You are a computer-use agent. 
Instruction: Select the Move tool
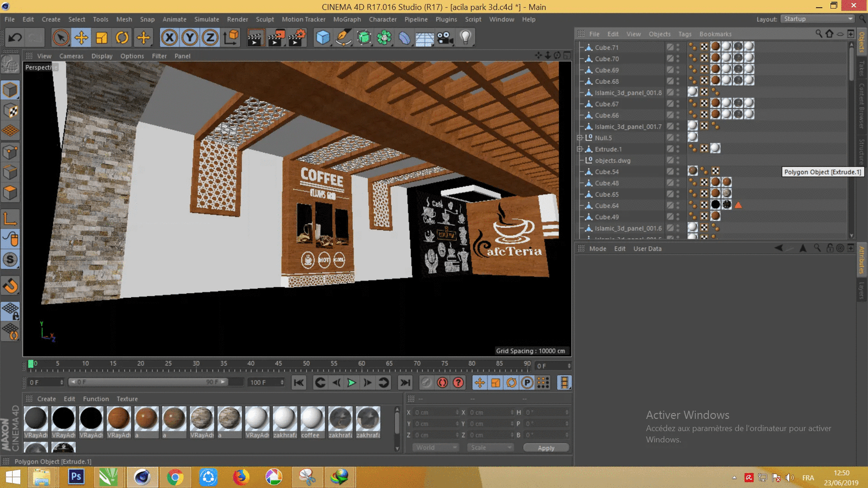pos(81,38)
